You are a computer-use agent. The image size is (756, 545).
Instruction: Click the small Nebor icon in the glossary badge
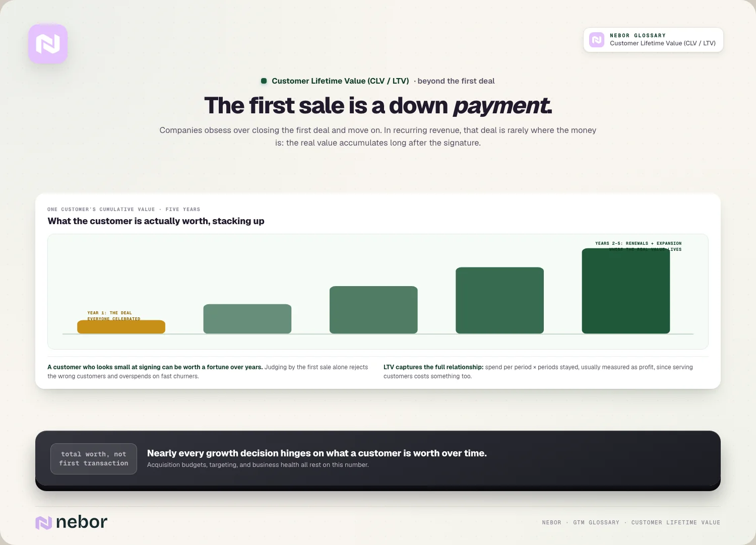pos(597,40)
